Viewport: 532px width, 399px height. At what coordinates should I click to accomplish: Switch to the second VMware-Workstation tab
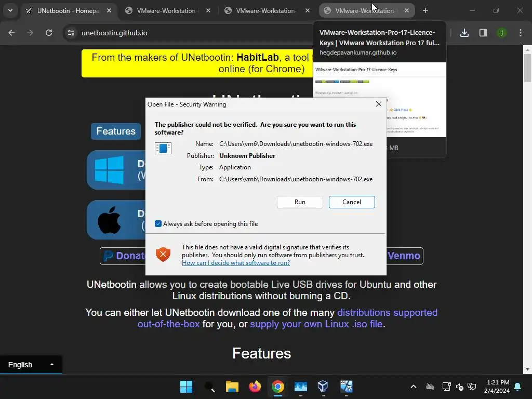point(166,11)
